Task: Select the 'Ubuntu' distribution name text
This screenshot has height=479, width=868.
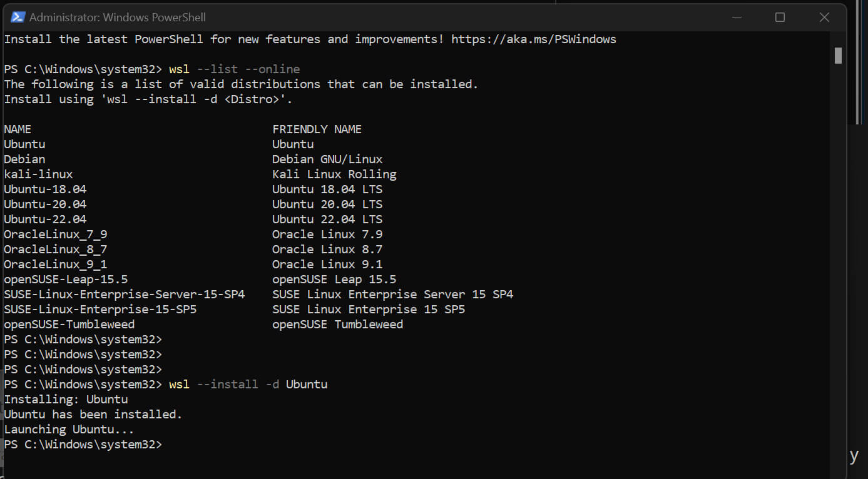Action: [24, 144]
